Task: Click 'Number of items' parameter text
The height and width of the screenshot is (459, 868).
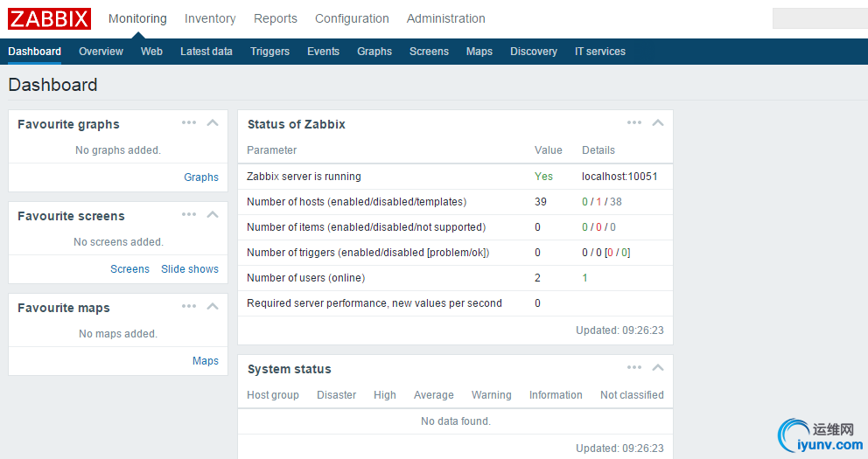Action: (x=366, y=227)
